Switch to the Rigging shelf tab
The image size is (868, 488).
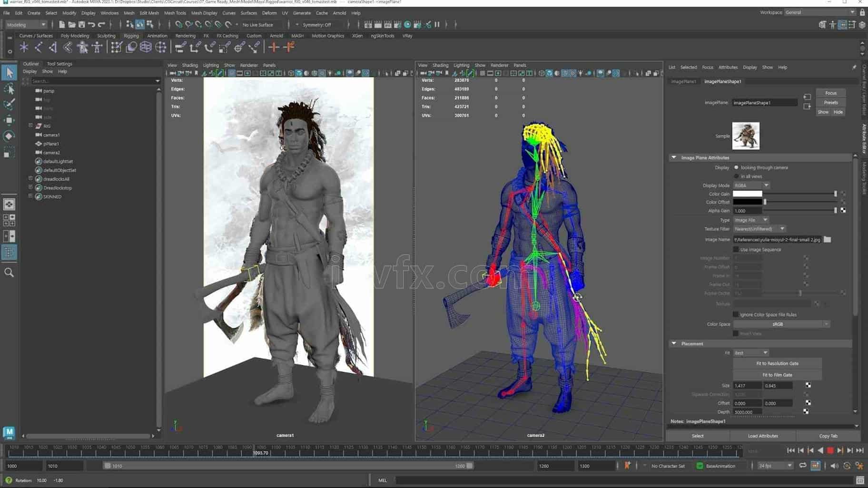pyautogui.click(x=131, y=36)
